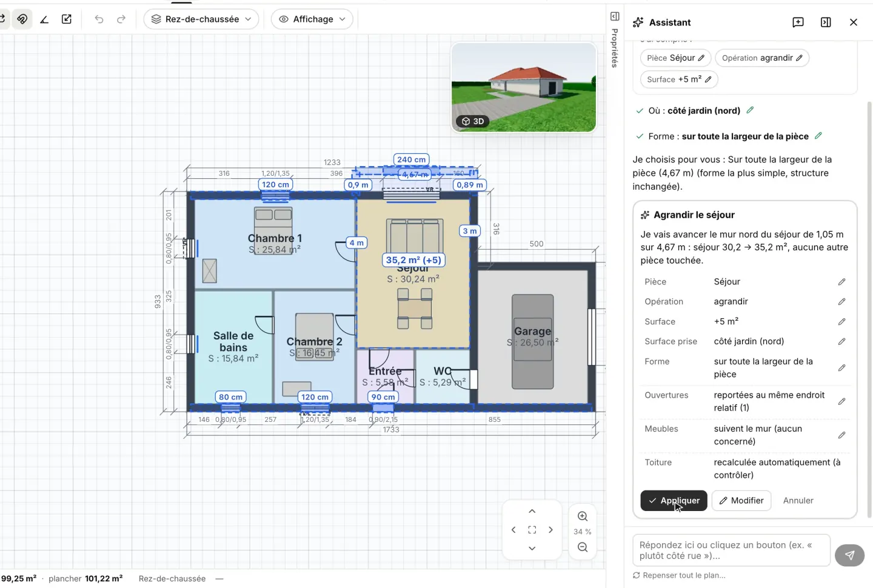The image size is (873, 588).
Task: Click Annuler to cancel the proposal
Action: (x=798, y=501)
